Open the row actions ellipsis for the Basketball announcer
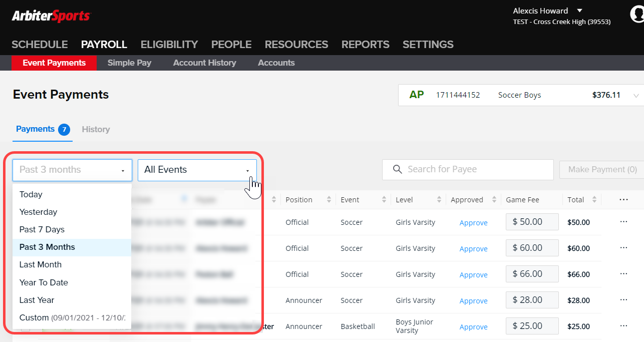 point(624,326)
